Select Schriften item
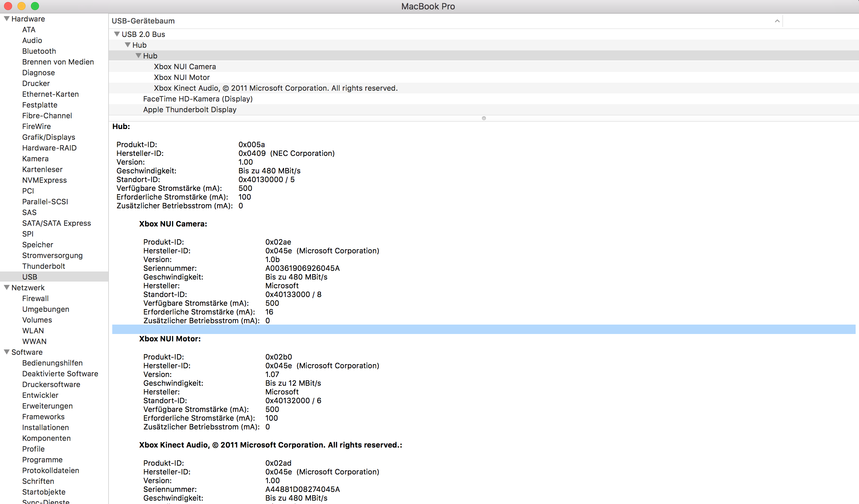Image resolution: width=859 pixels, height=504 pixels. [x=38, y=481]
